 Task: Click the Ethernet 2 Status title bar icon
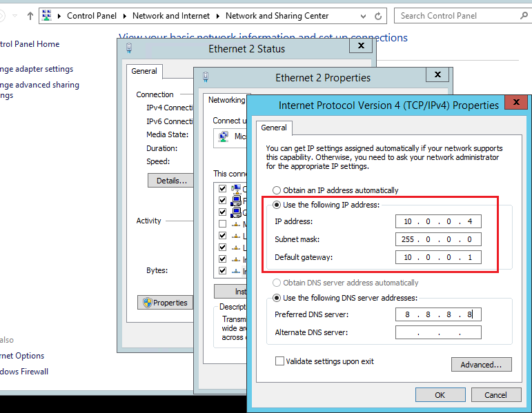129,48
